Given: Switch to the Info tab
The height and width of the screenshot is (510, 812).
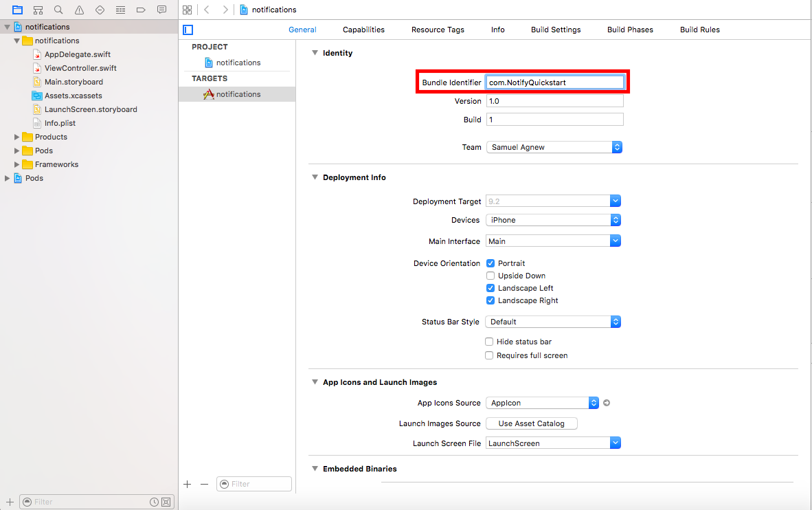Looking at the screenshot, I should click(497, 30).
